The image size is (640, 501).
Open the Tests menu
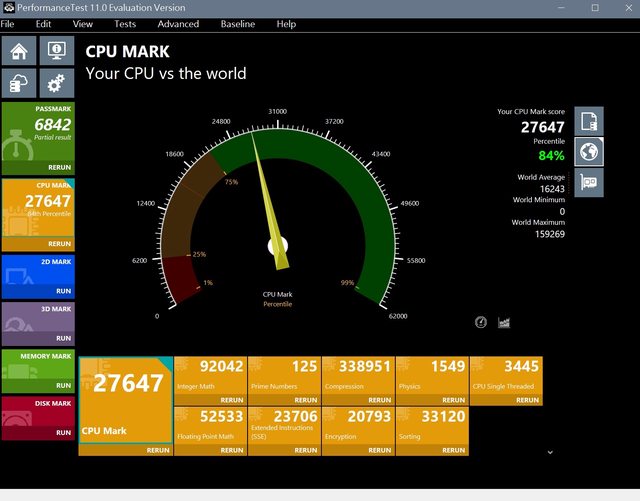pos(125,23)
